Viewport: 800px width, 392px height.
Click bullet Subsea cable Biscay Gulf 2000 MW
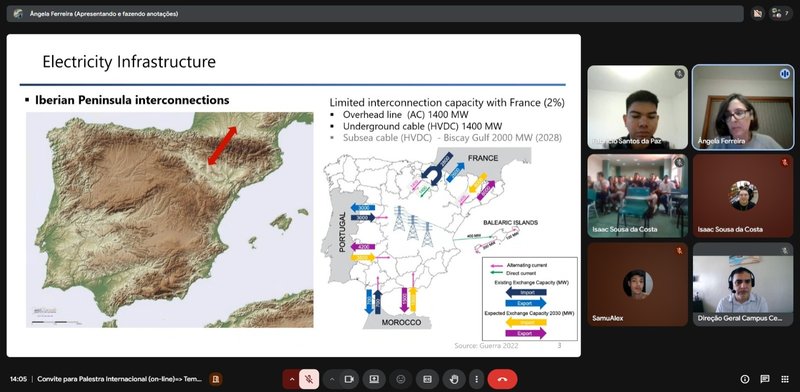(452, 138)
